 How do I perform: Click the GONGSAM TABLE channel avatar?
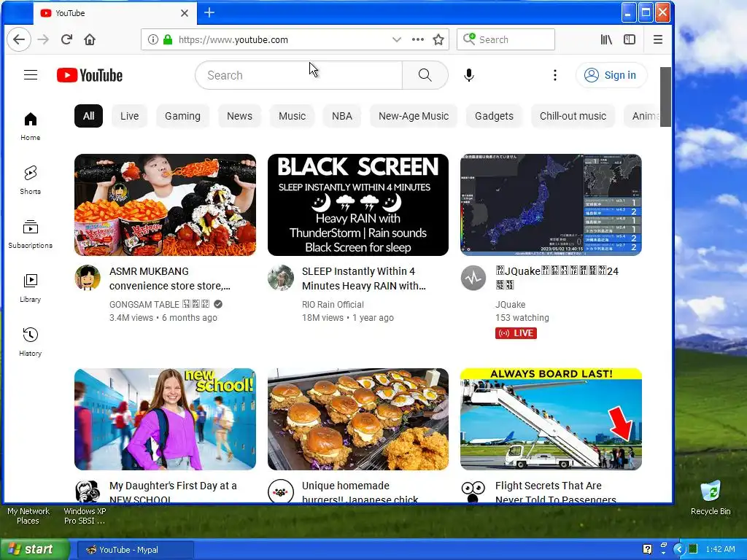88,278
